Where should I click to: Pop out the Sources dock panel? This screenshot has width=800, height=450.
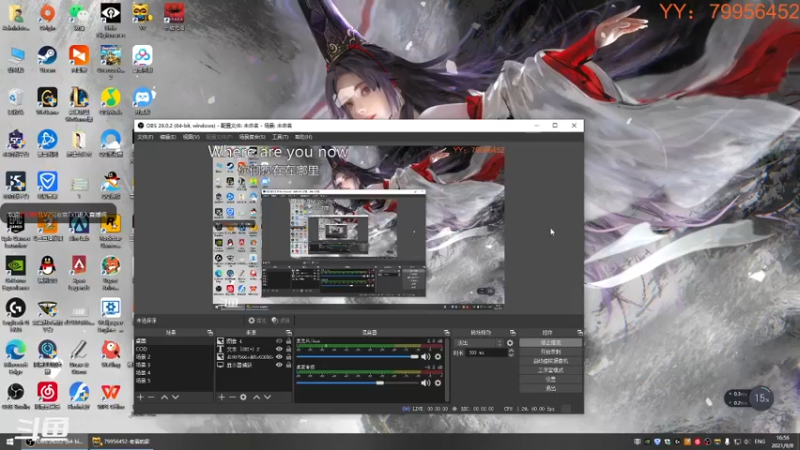(x=289, y=333)
